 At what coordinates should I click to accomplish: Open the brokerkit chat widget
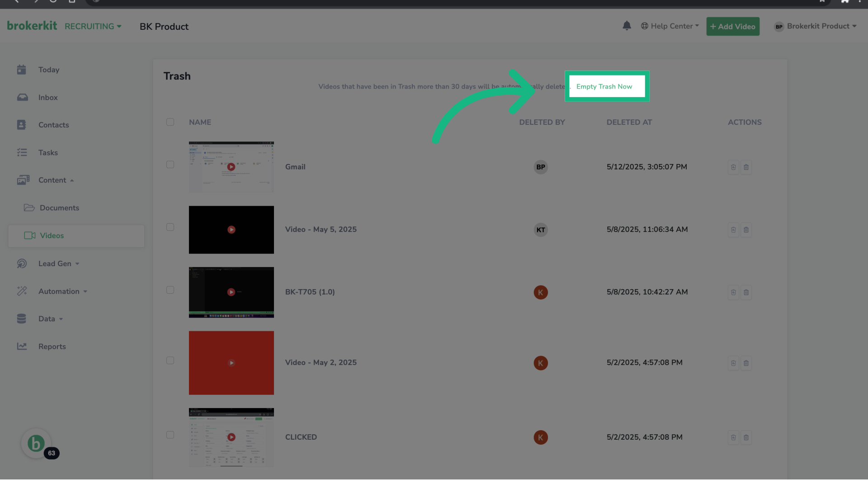click(36, 444)
